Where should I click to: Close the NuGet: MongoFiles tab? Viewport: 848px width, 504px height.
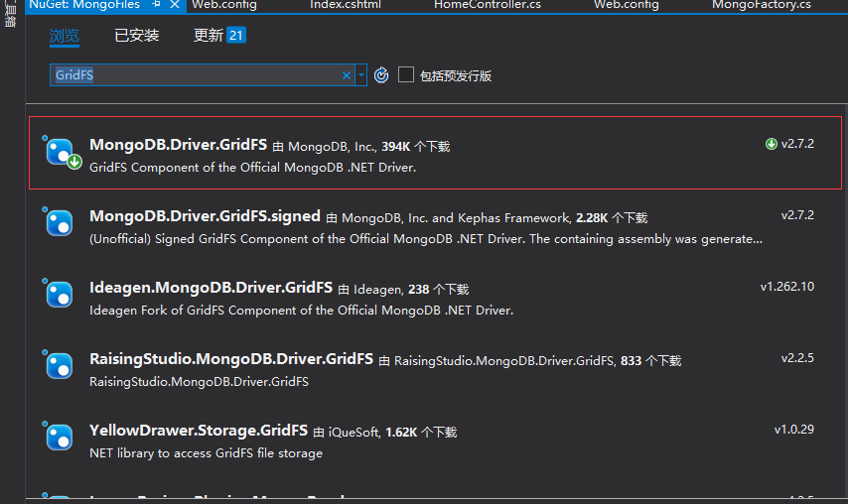tap(175, 4)
